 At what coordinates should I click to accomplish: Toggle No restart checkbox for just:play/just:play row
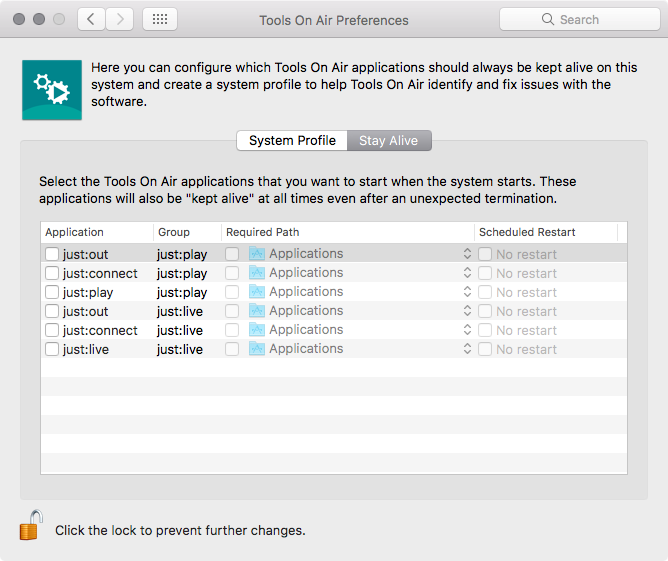(485, 292)
